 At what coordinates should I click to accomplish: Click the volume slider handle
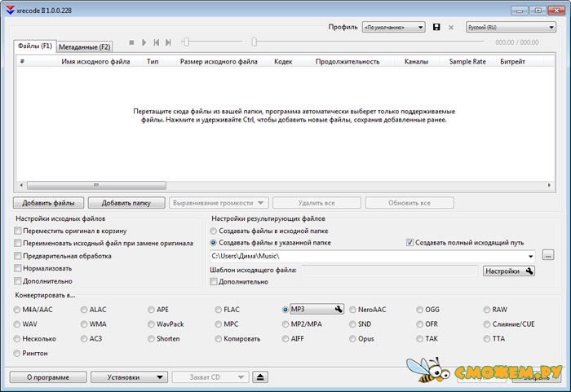pos(186,42)
